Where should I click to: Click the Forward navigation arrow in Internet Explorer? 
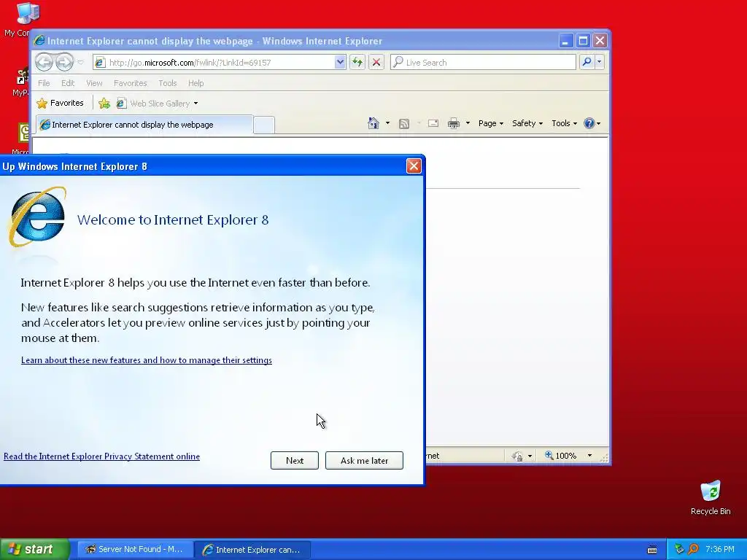point(64,62)
